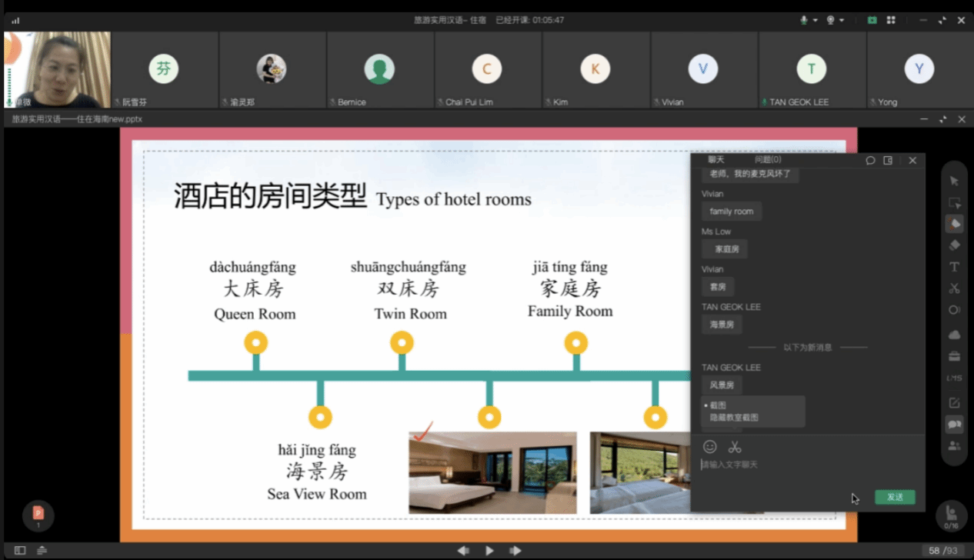Open the participants list icon
The height and width of the screenshot is (560, 974).
click(954, 445)
